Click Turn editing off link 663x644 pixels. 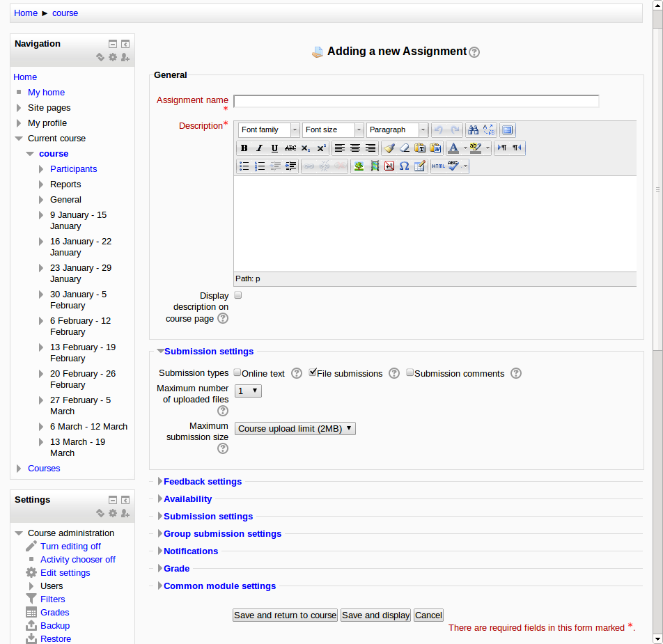tap(70, 547)
